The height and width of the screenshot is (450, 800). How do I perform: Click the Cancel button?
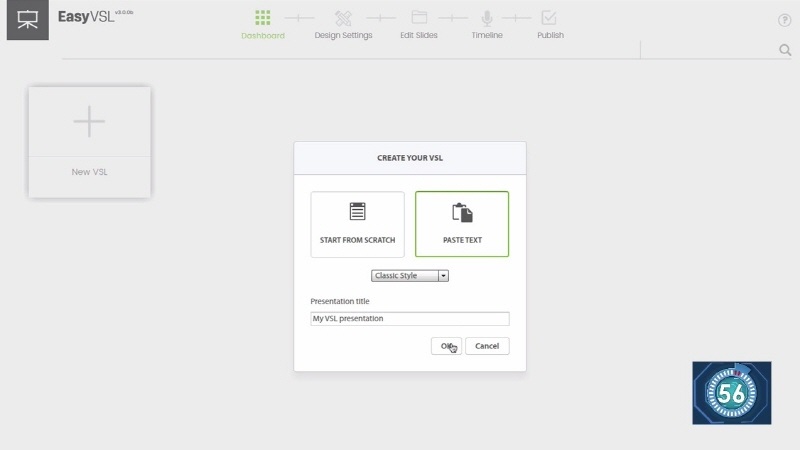(x=487, y=346)
